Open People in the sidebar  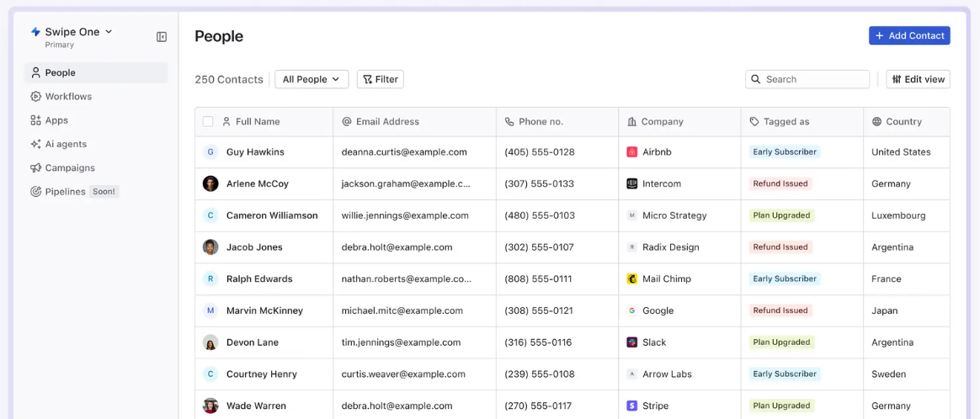(96, 72)
